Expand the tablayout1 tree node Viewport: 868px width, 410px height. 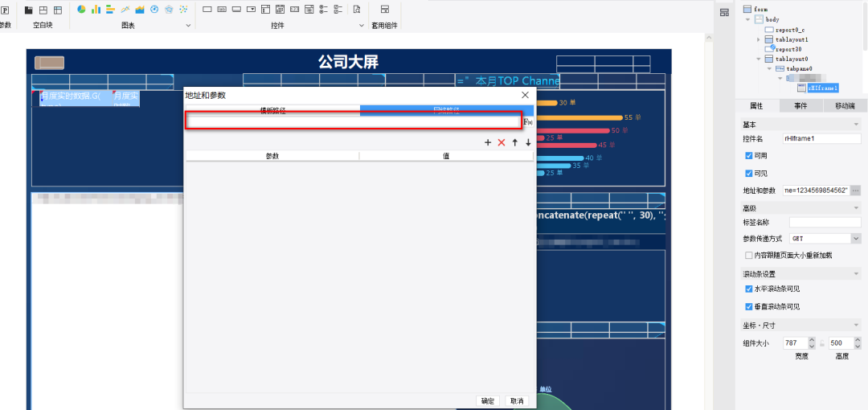(759, 40)
